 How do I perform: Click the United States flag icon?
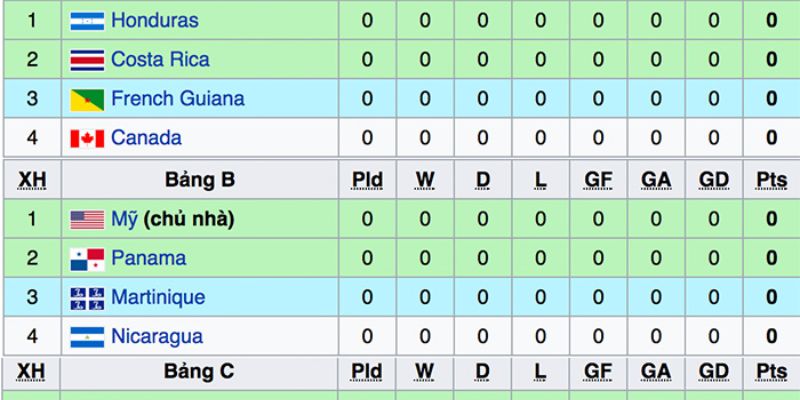coord(87,220)
